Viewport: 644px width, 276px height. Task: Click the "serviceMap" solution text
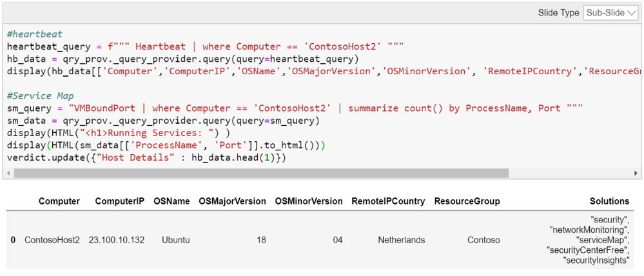(603, 240)
